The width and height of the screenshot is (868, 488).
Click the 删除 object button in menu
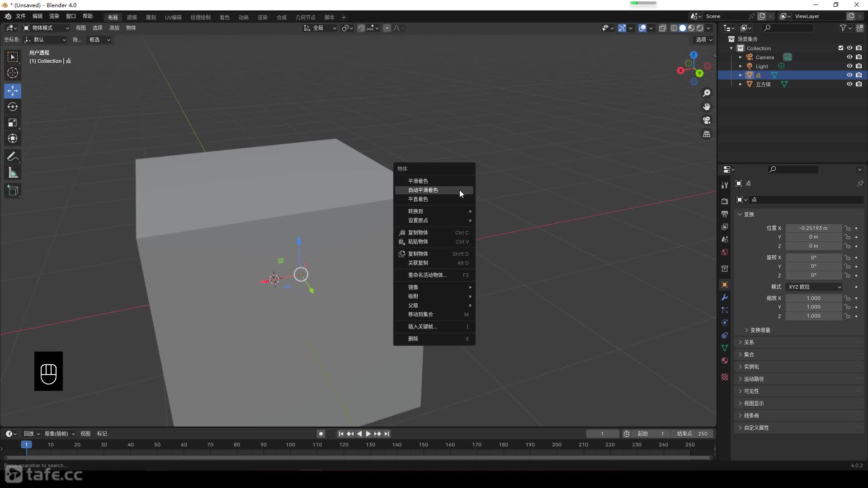(x=413, y=338)
